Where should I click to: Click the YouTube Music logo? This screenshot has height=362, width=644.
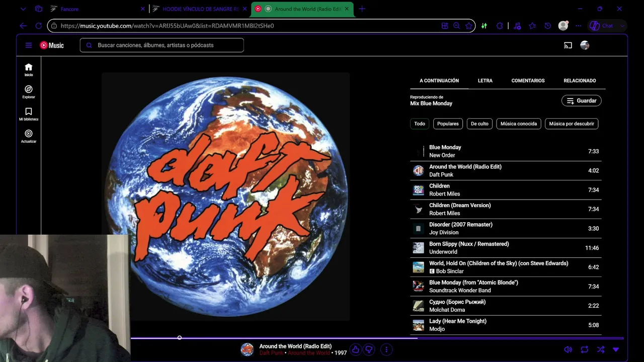(52, 45)
